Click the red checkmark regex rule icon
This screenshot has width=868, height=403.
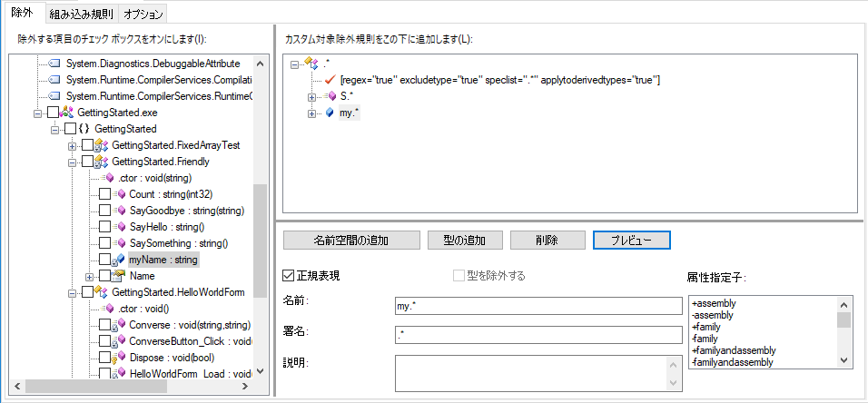[x=330, y=80]
